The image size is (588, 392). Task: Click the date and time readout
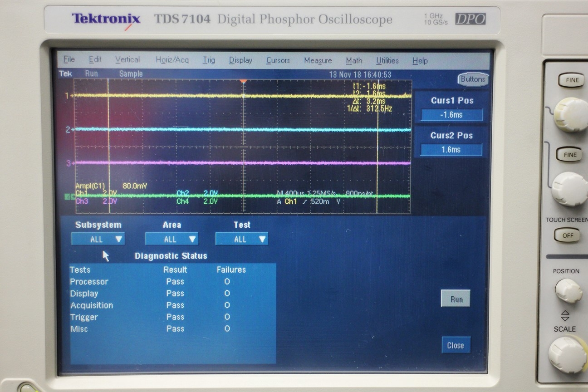pos(360,74)
